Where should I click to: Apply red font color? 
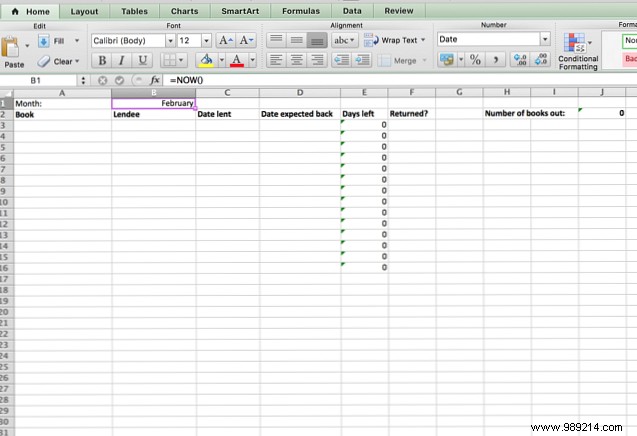tap(237, 61)
